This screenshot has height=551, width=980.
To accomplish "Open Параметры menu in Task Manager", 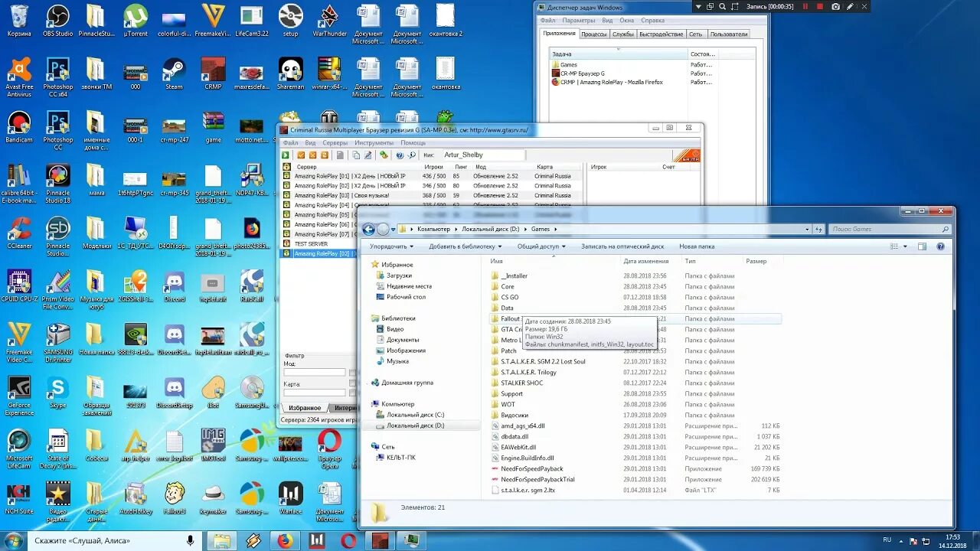I will pyautogui.click(x=578, y=21).
